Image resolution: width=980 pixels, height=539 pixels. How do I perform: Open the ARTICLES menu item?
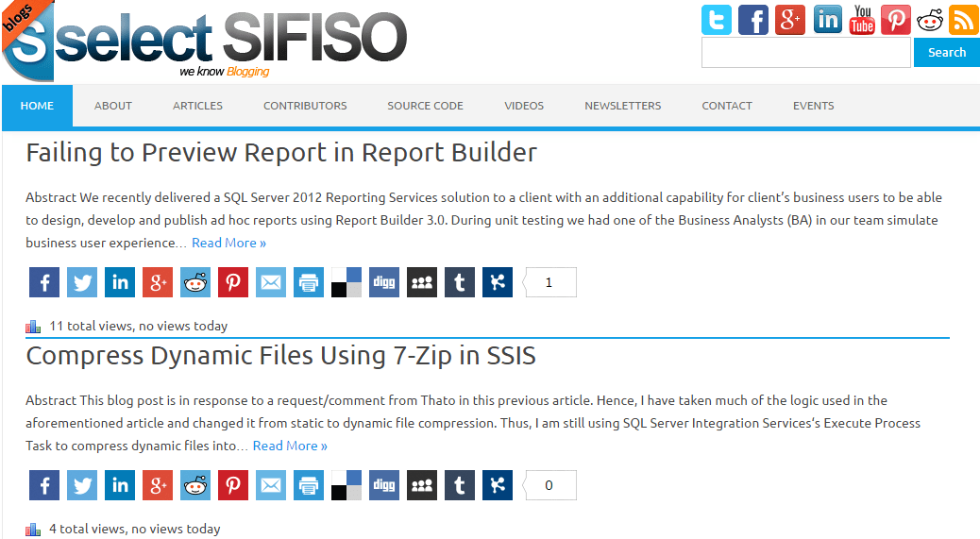[197, 106]
